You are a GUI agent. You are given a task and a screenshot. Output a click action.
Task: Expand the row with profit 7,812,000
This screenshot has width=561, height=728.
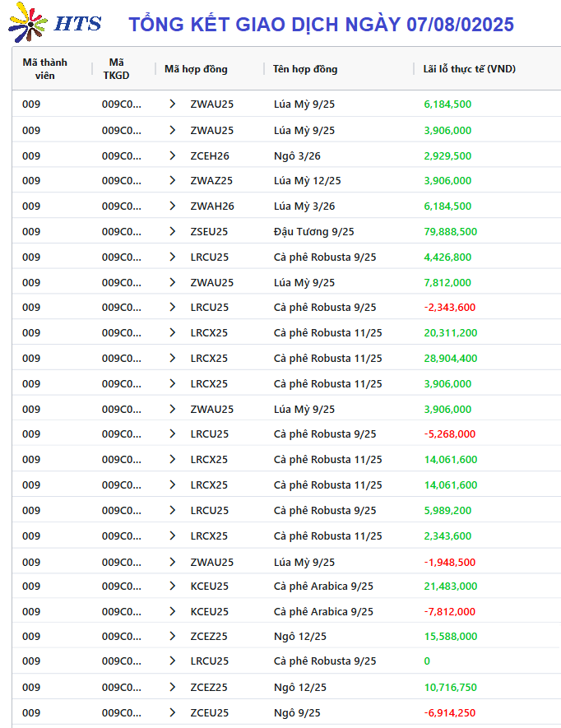pos(172,283)
